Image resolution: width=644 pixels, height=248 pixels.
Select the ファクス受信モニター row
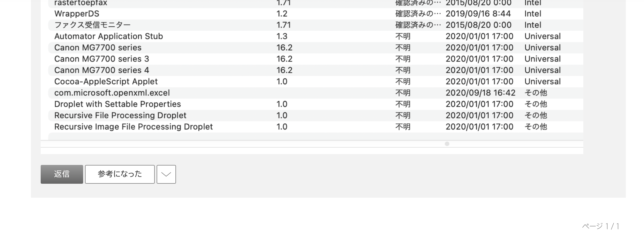click(92, 25)
